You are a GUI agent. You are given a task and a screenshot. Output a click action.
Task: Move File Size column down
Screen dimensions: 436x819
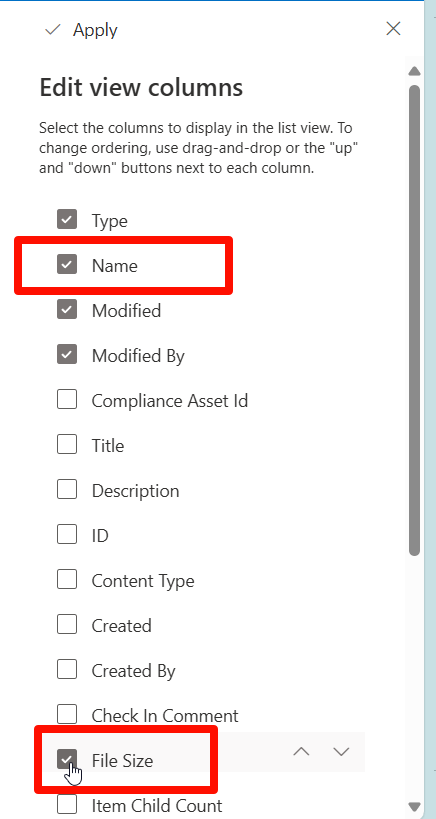(341, 752)
